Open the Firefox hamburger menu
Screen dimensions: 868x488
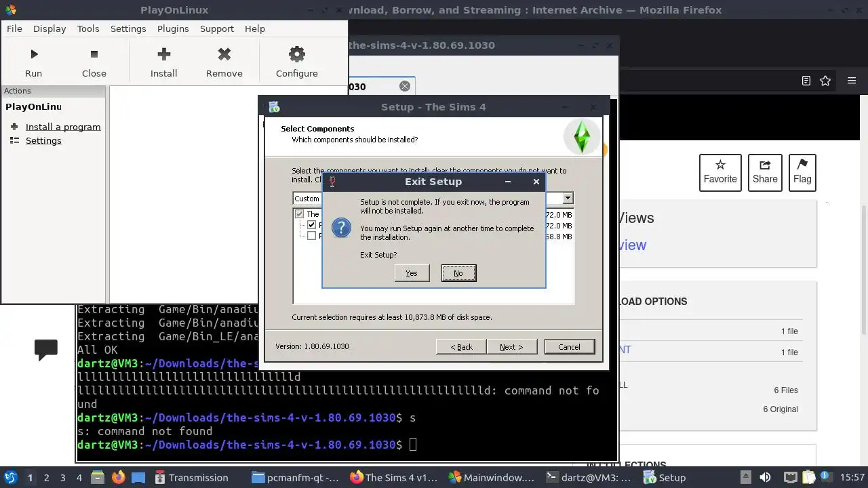pyautogui.click(x=852, y=81)
